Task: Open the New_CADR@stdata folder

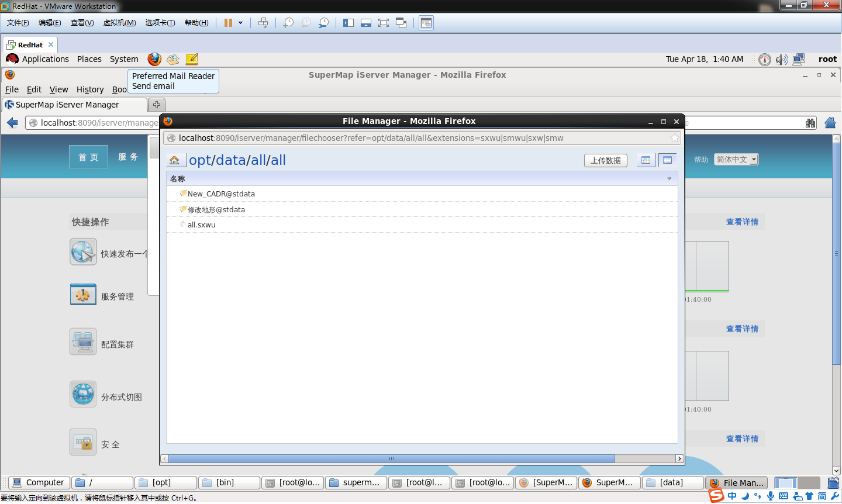Action: point(221,194)
